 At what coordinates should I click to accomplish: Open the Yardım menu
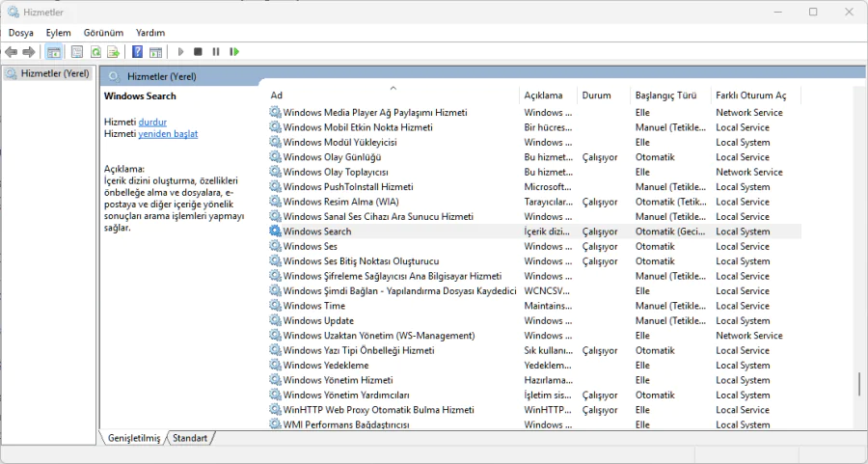150,33
